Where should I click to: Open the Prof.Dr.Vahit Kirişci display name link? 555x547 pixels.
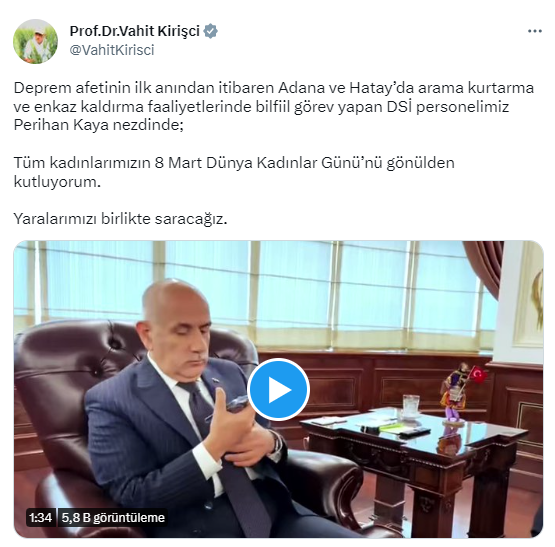pyautogui.click(x=135, y=31)
